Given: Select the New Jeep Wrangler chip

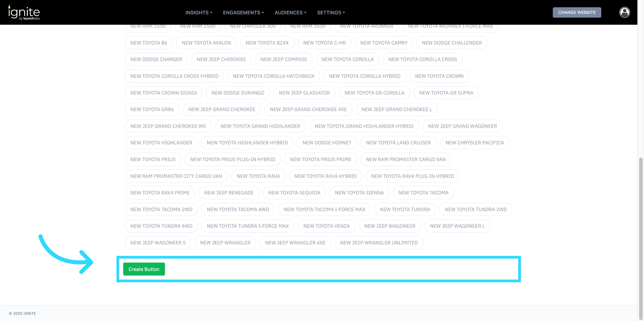Looking at the screenshot, I should click(225, 243).
